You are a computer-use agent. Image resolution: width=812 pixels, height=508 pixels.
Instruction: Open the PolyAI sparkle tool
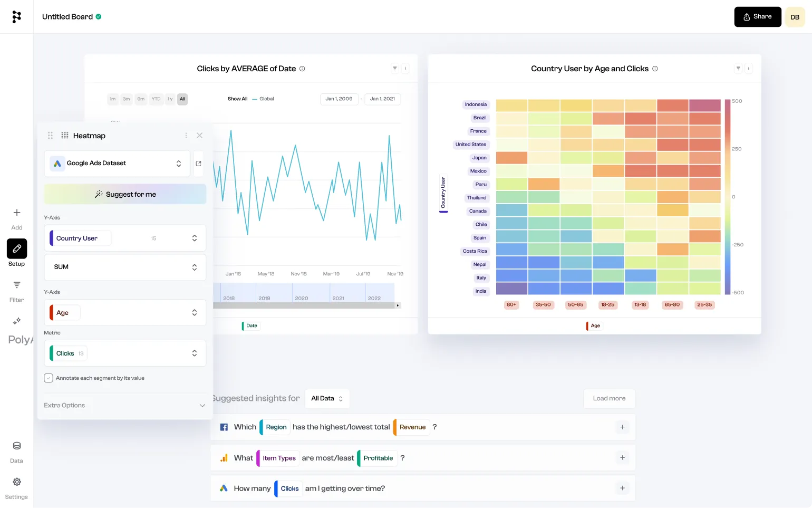(x=16, y=321)
